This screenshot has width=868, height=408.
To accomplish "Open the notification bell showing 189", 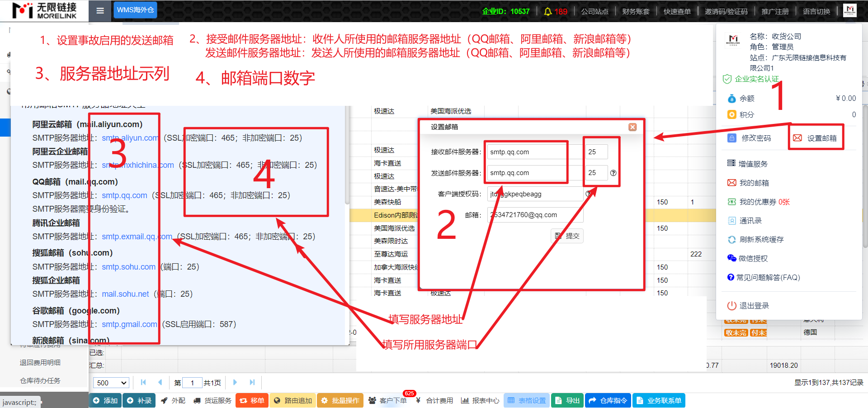I will 556,11.
